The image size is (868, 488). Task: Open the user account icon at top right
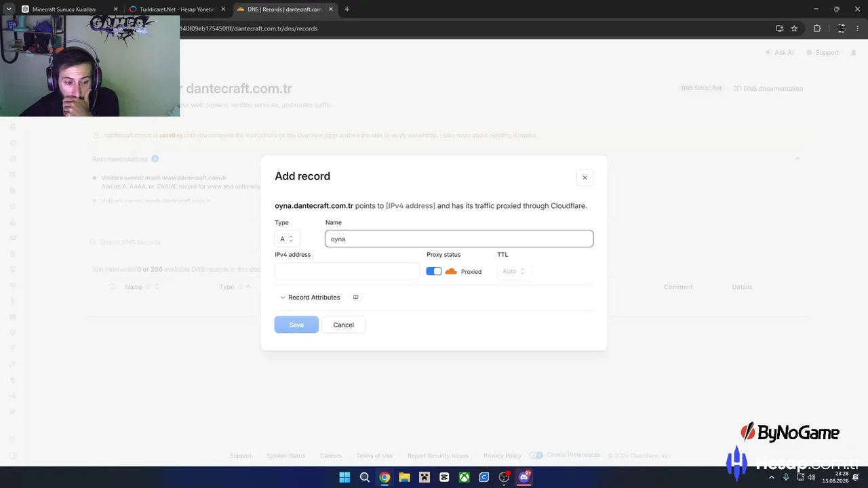click(x=854, y=52)
